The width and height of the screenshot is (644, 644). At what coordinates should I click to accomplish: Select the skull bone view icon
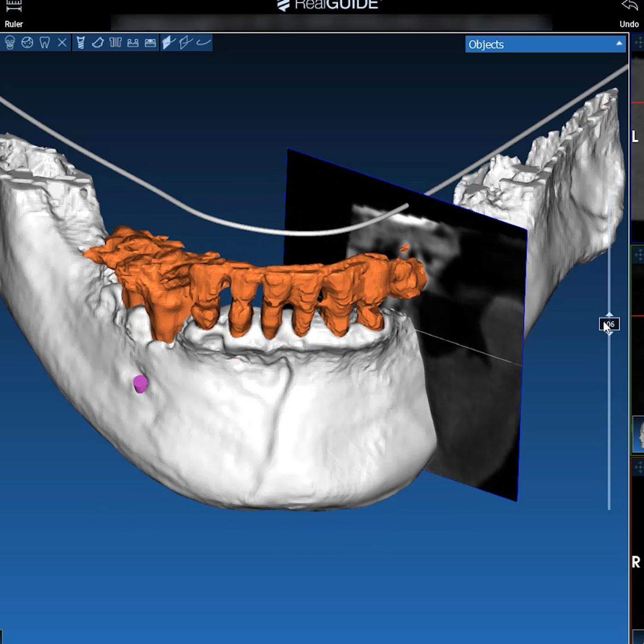tap(10, 43)
